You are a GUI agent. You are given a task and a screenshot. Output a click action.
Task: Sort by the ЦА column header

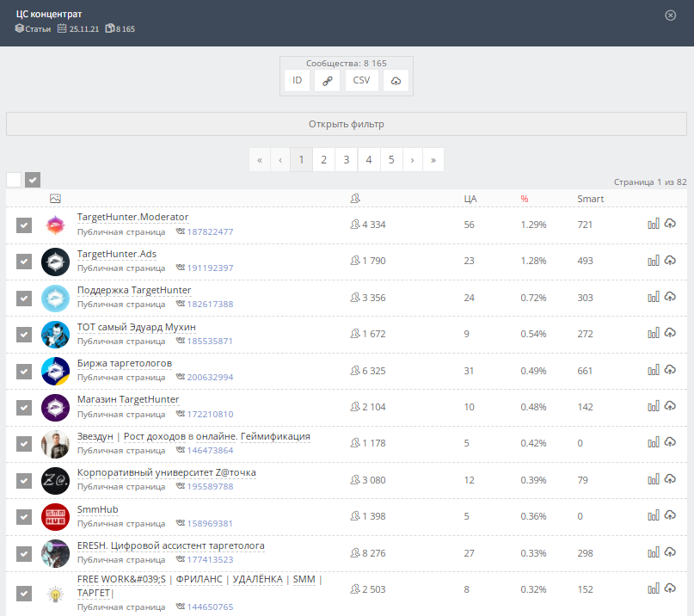470,199
